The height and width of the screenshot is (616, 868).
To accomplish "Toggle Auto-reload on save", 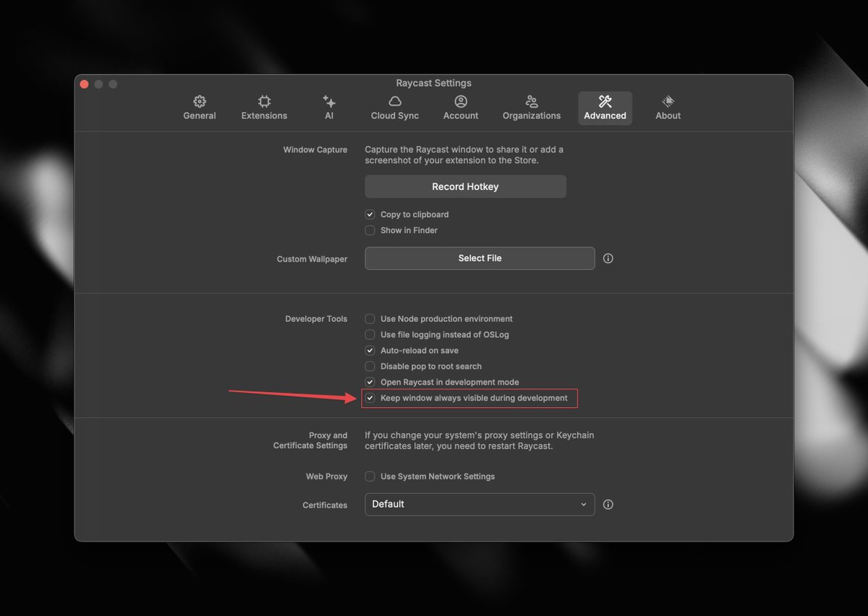I will 370,351.
